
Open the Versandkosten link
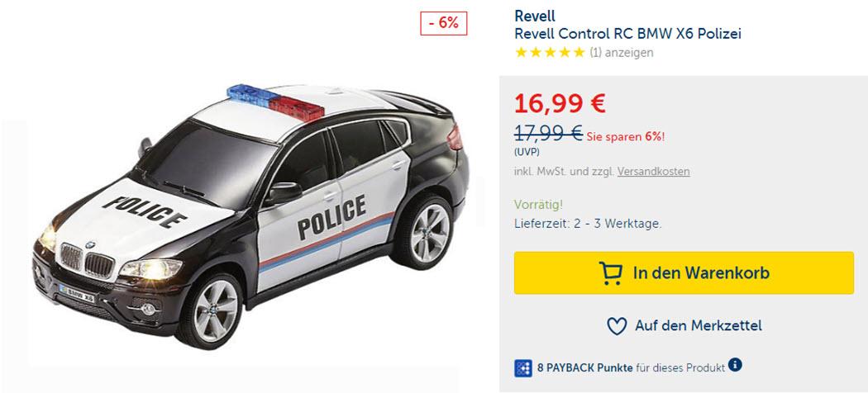click(x=654, y=172)
